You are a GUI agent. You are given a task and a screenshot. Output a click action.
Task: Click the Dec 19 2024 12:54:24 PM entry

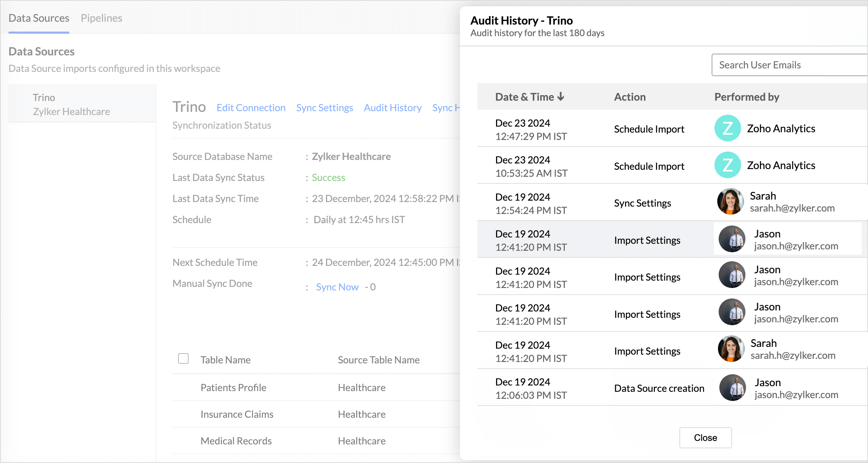coord(531,203)
